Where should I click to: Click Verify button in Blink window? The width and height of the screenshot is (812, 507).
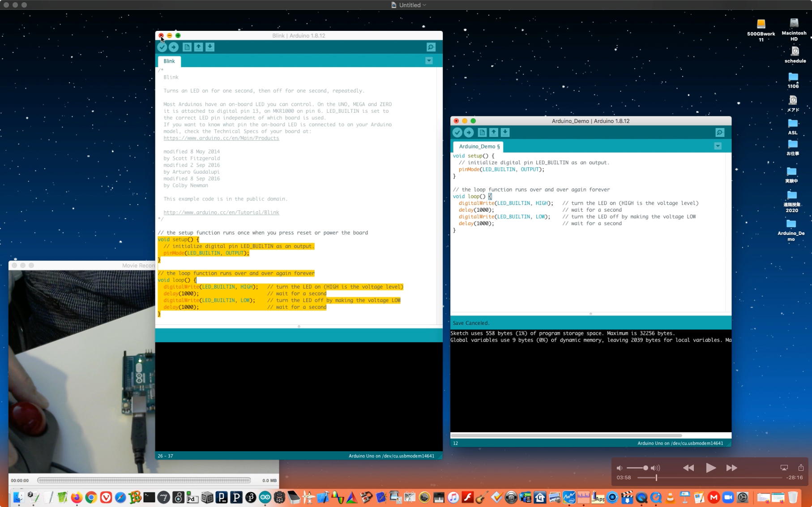click(162, 47)
